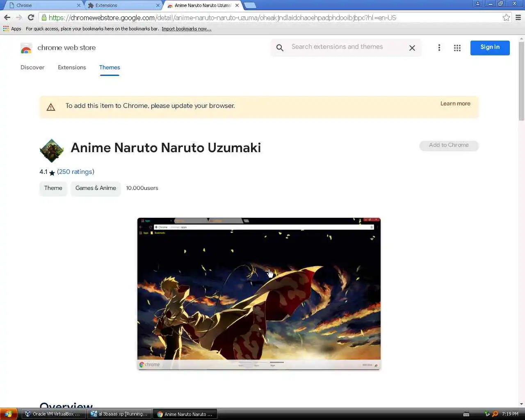The height and width of the screenshot is (420, 525).
Task: Open the Learn more link
Action: pos(455,103)
